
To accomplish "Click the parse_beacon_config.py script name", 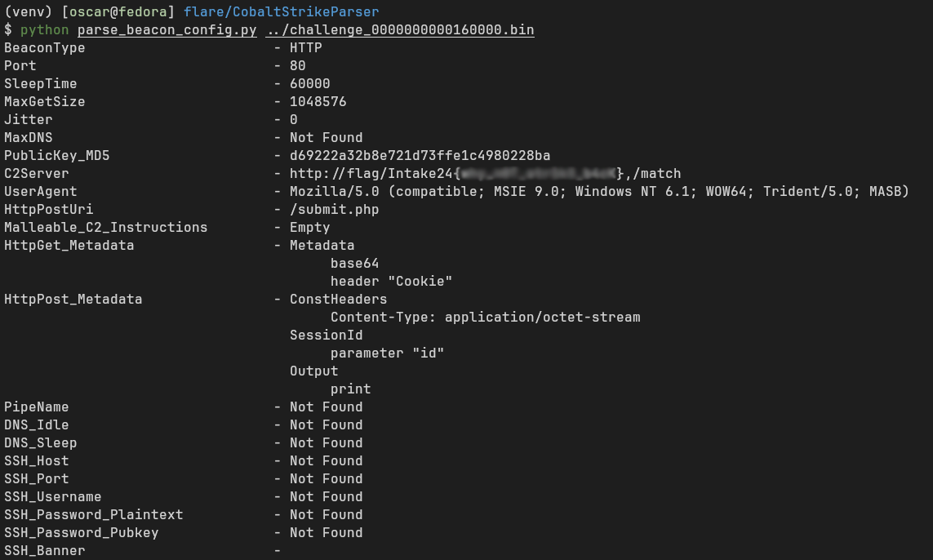I will click(x=167, y=30).
